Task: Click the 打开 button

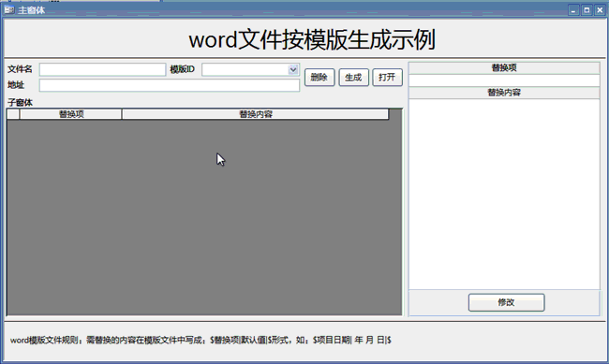Action: point(387,78)
